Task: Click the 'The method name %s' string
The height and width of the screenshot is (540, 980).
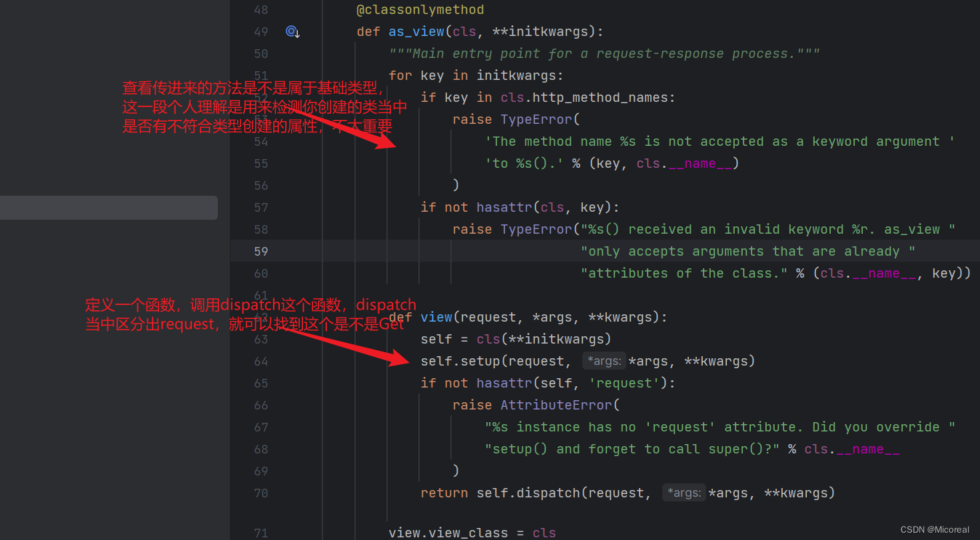Action: click(720, 141)
